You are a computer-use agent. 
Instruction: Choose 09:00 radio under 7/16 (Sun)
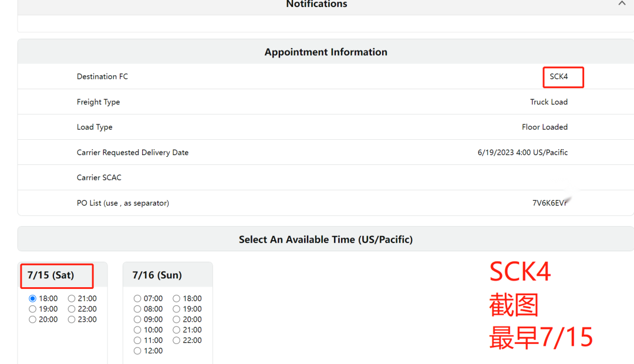point(137,320)
